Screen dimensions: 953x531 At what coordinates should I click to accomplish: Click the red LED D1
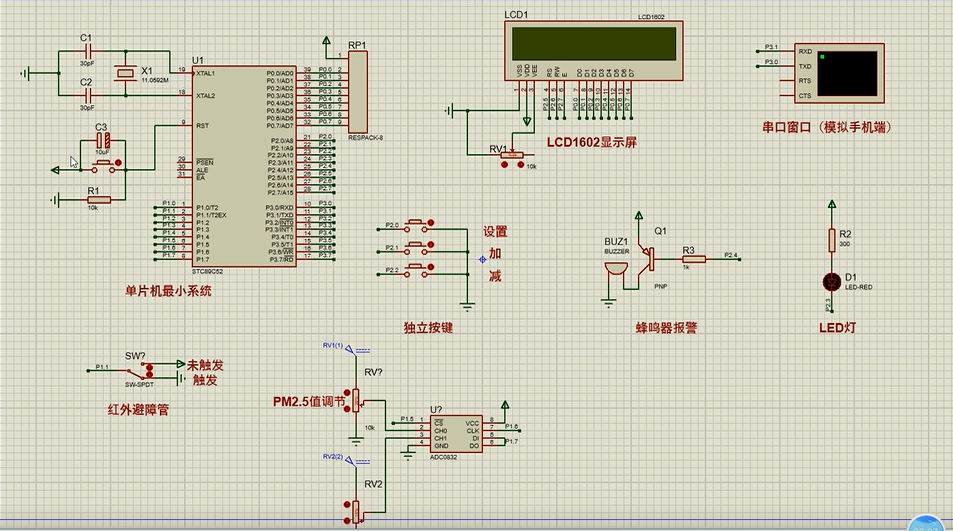[830, 281]
